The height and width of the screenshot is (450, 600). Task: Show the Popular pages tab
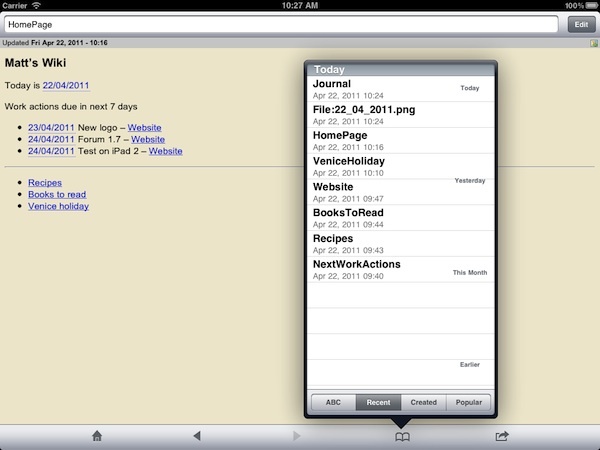pyautogui.click(x=468, y=403)
